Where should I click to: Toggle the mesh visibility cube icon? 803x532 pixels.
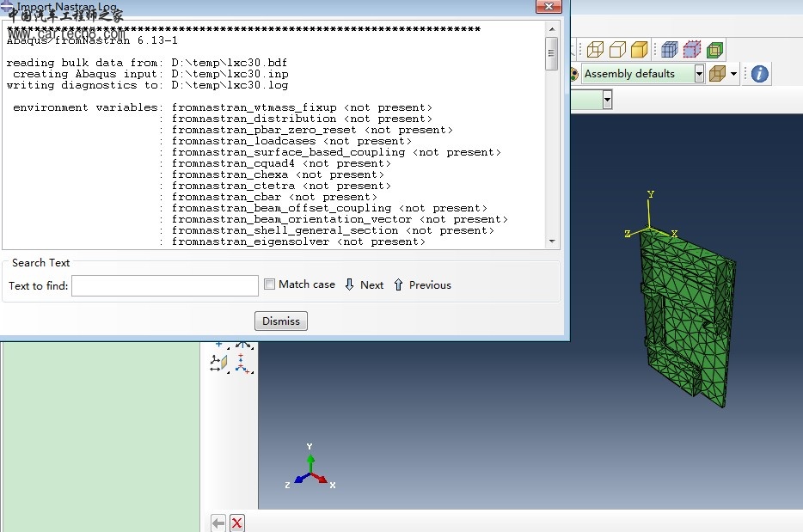pos(670,49)
